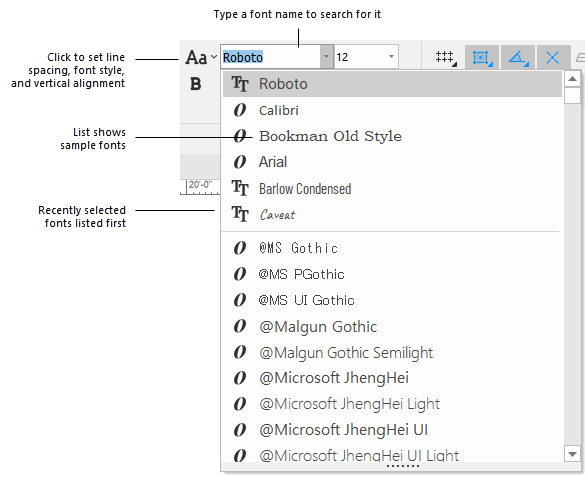Viewport: 585px width, 477px height.
Task: Choose Arial from the font list
Action: click(392, 162)
